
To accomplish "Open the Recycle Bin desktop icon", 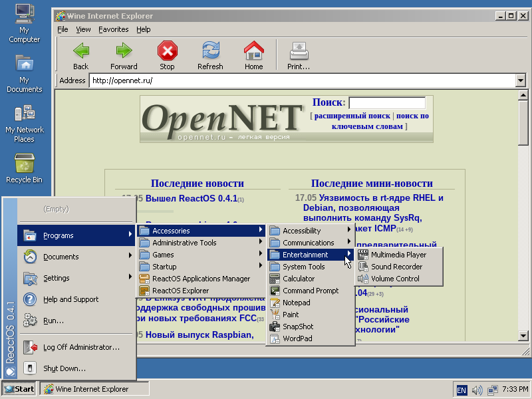I will (x=24, y=164).
